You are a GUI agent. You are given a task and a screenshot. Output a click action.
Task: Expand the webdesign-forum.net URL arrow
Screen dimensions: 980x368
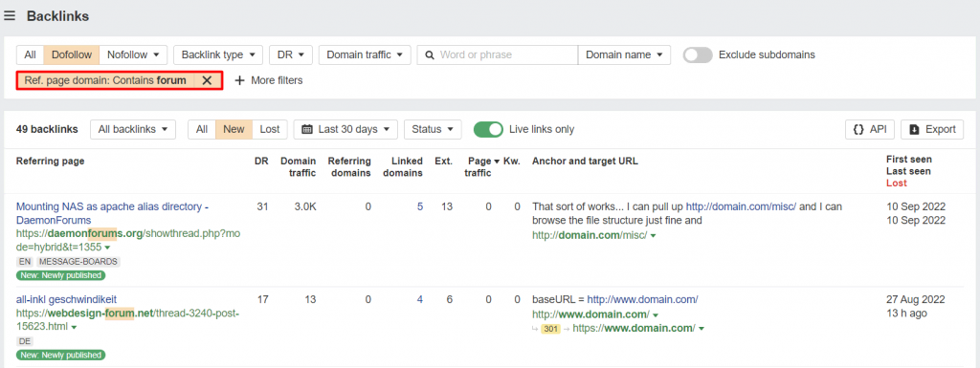[x=74, y=328]
